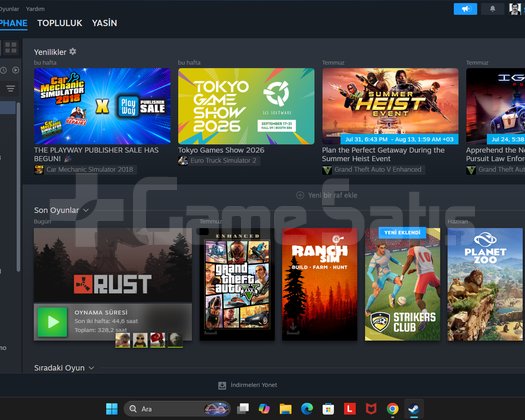Open Yenilikler settings gear
Image resolution: width=525 pixels, height=420 pixels.
point(73,52)
